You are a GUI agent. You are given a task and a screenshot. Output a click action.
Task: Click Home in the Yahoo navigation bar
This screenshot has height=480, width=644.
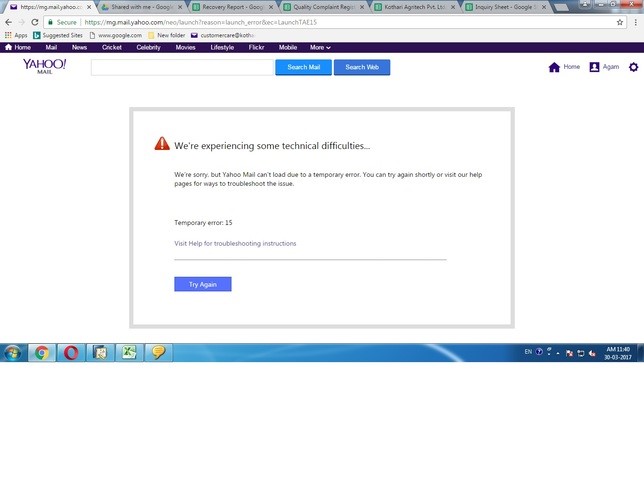[18, 47]
